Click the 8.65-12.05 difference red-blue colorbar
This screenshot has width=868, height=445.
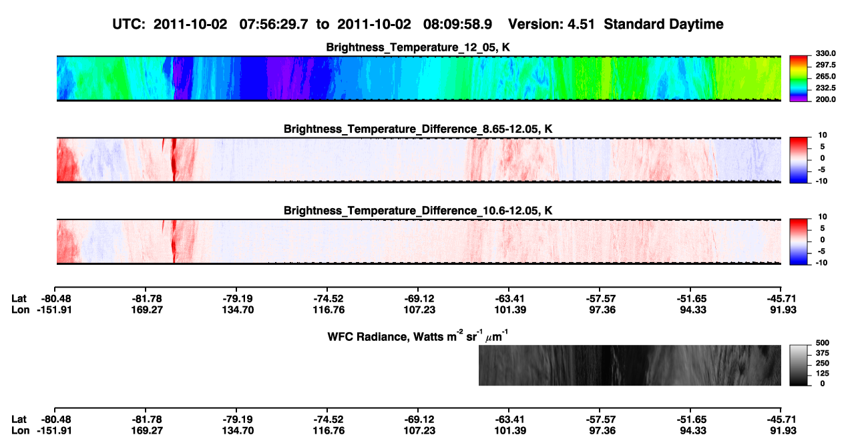[800, 159]
